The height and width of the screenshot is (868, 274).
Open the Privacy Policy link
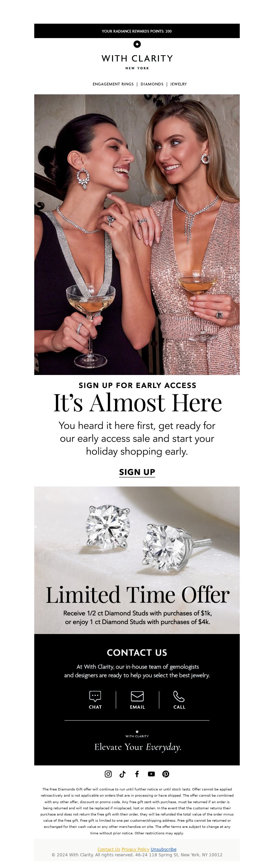135,849
